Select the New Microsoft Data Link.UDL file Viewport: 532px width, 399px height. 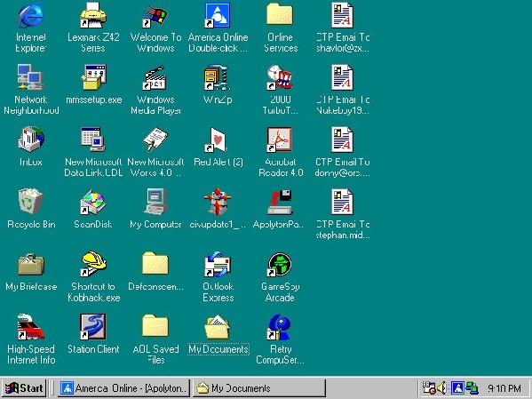point(93,140)
